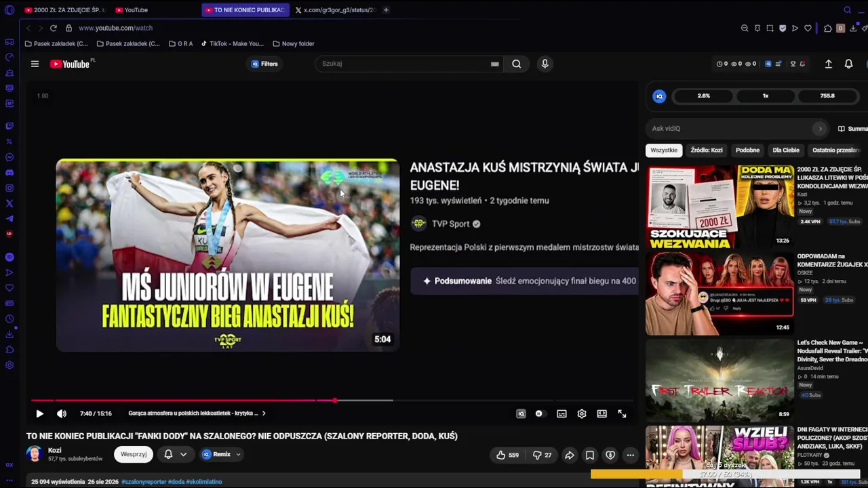Screen dimensions: 868x488
Task: Click the vidIQ icon in player controls
Action: point(521,413)
